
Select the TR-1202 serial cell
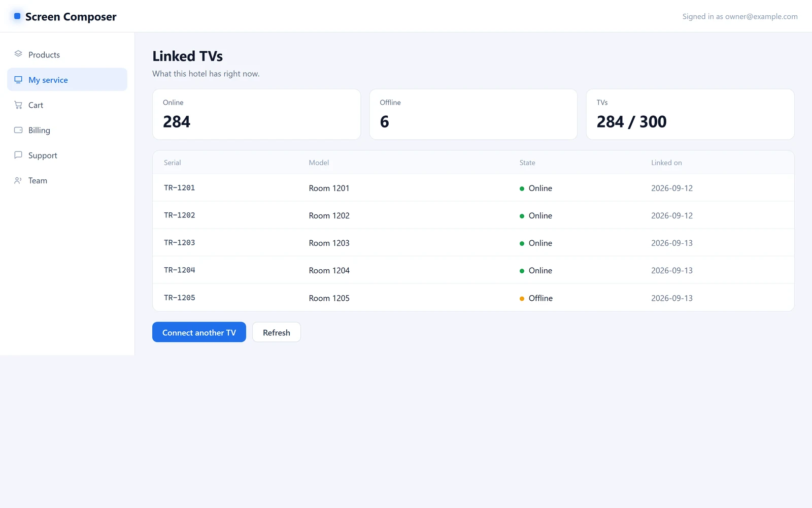pyautogui.click(x=180, y=215)
